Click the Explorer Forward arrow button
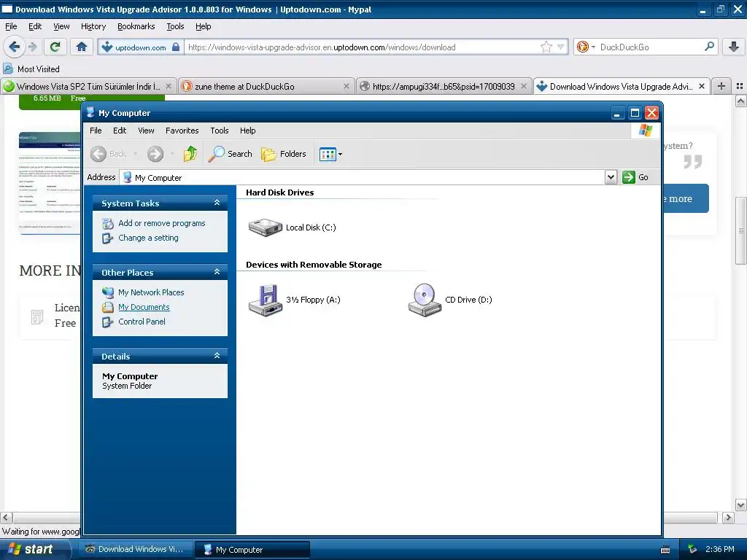 (155, 154)
